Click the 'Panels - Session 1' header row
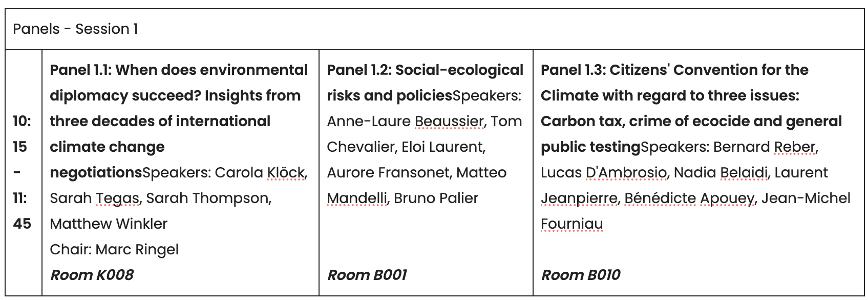Viewport: 868px width, 300px height. (x=434, y=29)
